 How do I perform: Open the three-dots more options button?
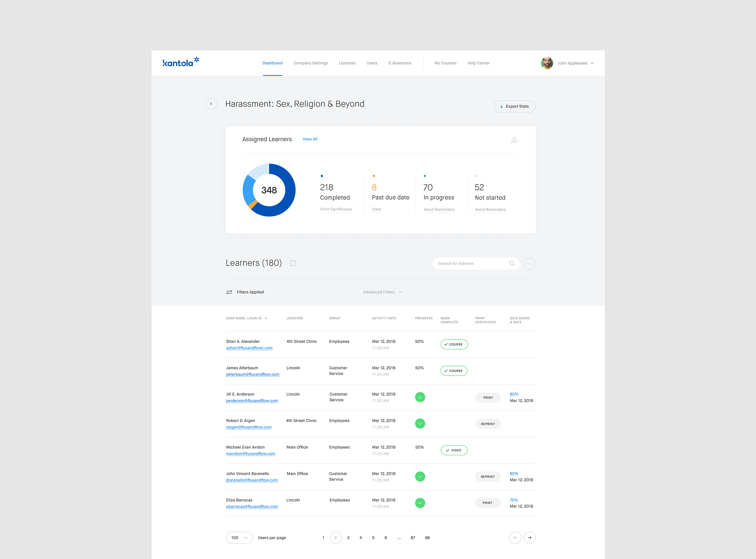click(529, 264)
